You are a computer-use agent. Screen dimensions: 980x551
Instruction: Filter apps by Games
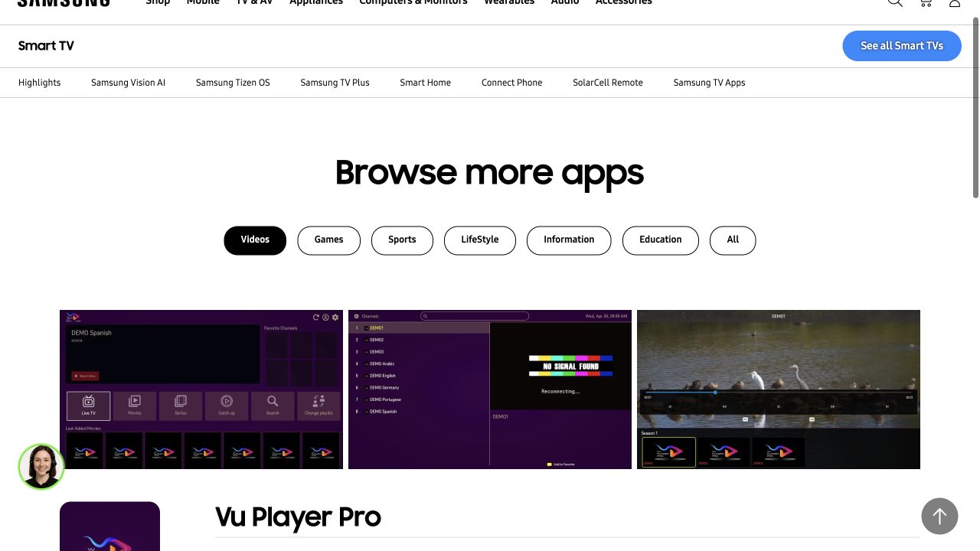328,240
